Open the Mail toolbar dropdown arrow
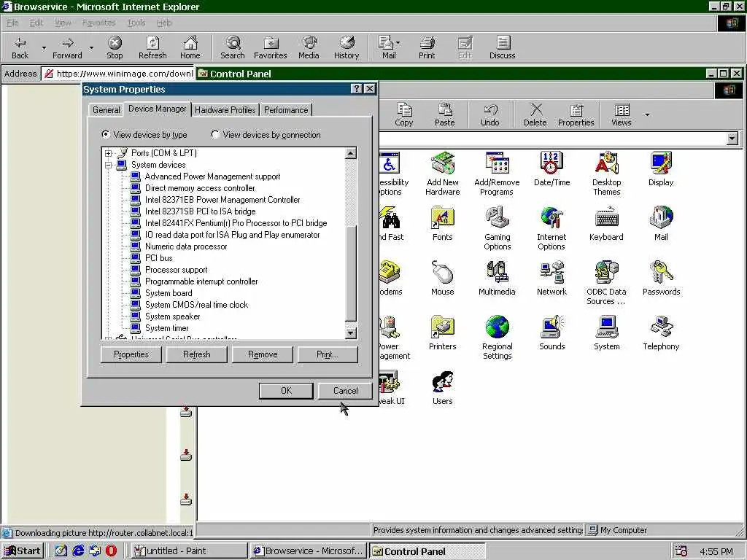747x560 pixels. coord(398,43)
